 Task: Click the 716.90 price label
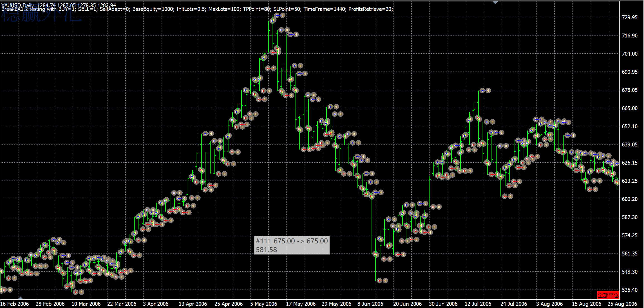point(630,35)
